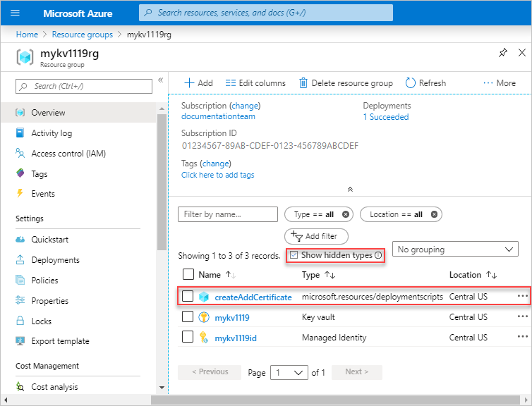
Task: Open ellipsis menu for createAddCertificate row
Action: coord(521,297)
